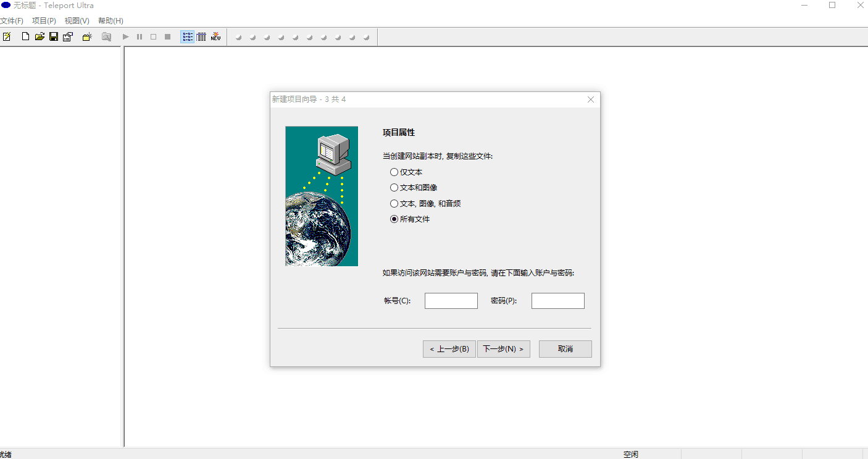Start the project copy with the play icon
The image size is (868, 459).
point(125,36)
